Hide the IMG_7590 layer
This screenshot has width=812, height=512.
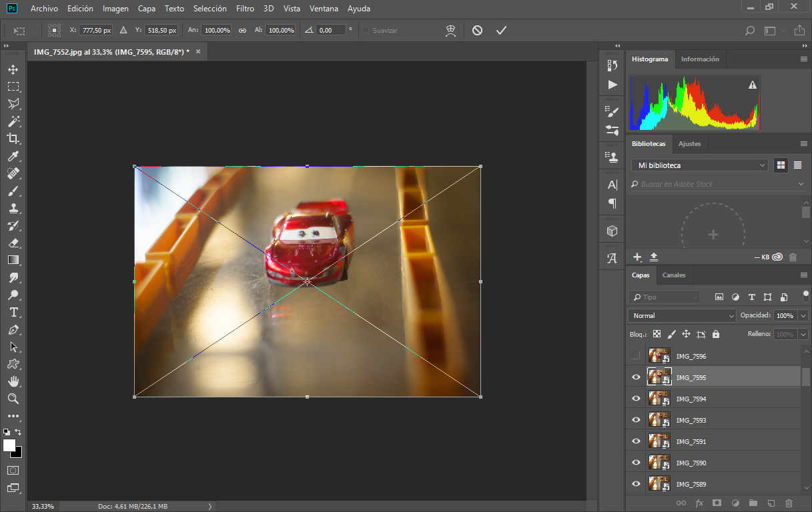(636, 463)
